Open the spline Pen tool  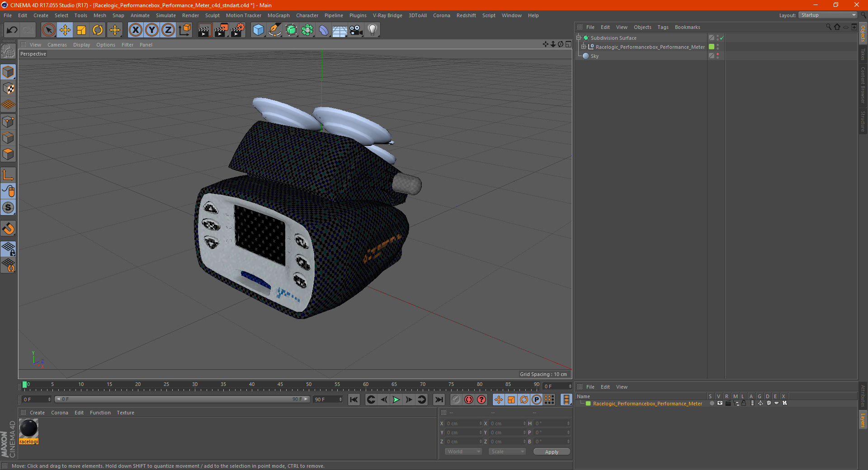(275, 30)
